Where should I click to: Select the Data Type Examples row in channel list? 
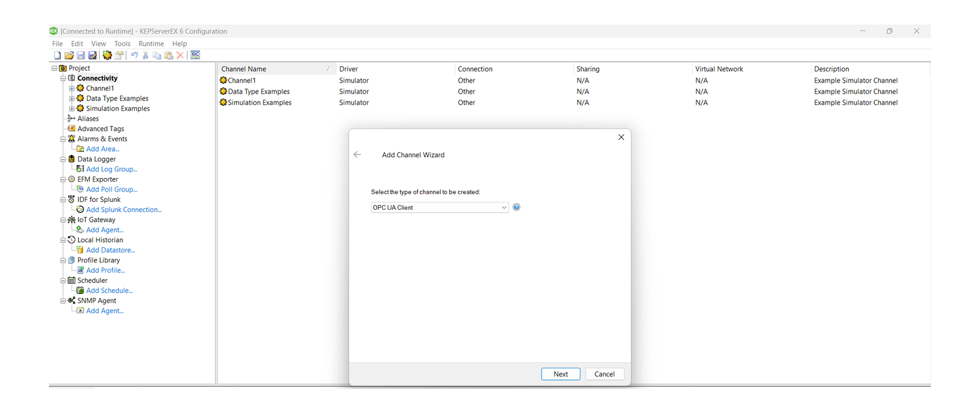tap(574, 92)
